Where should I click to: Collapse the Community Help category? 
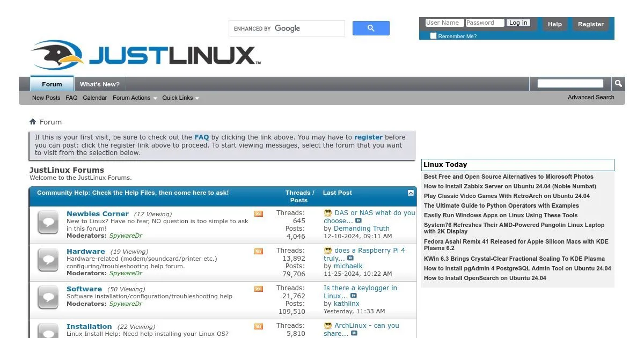tap(411, 193)
